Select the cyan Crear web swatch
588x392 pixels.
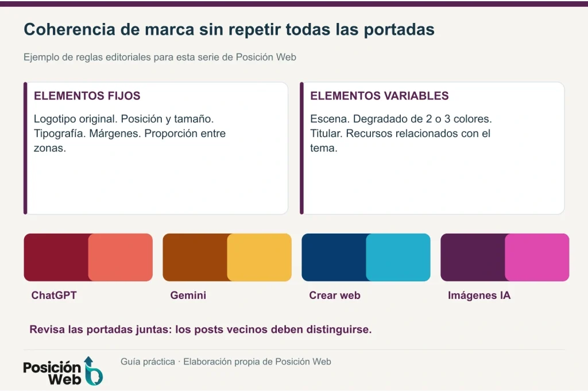pos(399,258)
